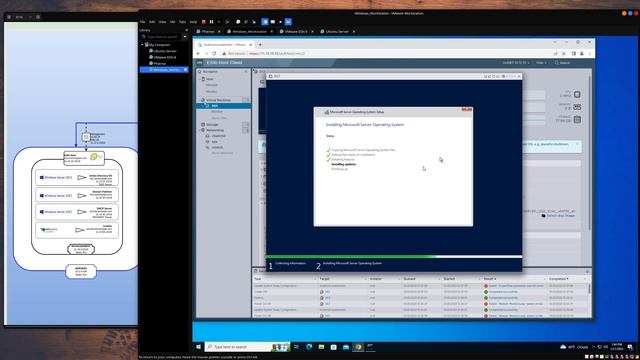Image resolution: width=640 pixels, height=360 pixels.
Task: Open Task View on the taskbar
Action: [x=296, y=347]
